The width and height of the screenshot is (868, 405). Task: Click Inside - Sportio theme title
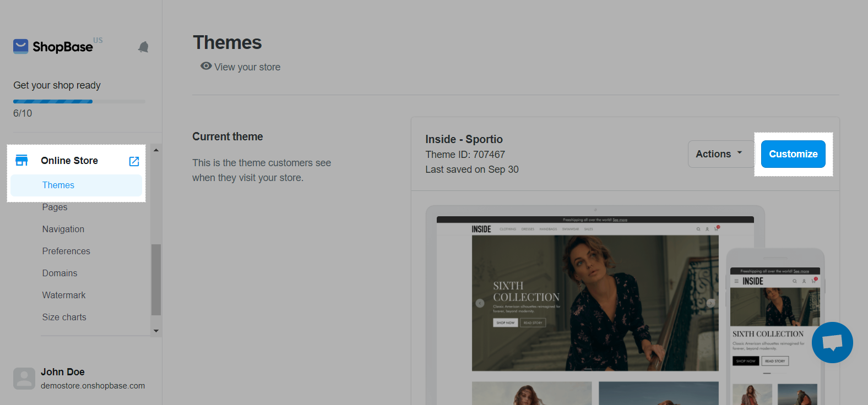pyautogui.click(x=464, y=139)
